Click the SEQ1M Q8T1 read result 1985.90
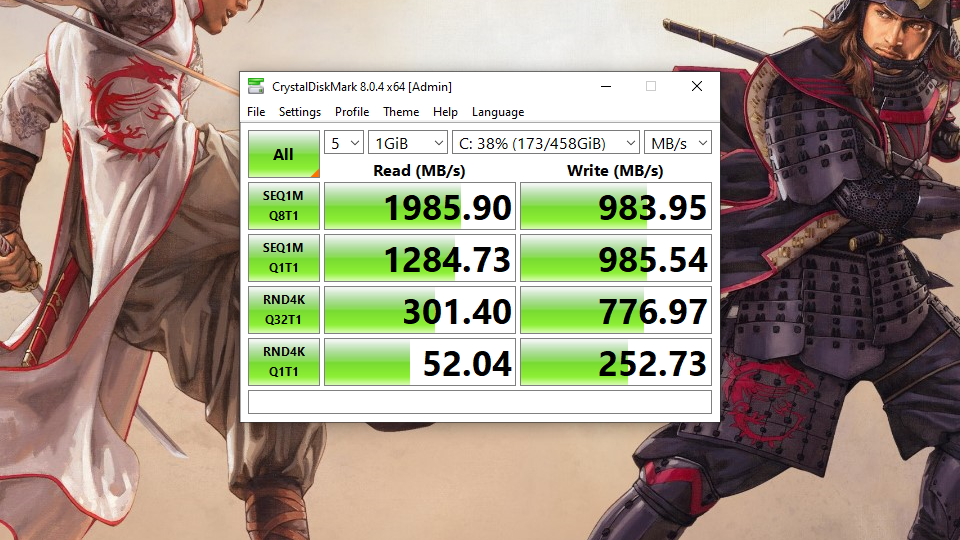This screenshot has width=960, height=540. tap(420, 206)
